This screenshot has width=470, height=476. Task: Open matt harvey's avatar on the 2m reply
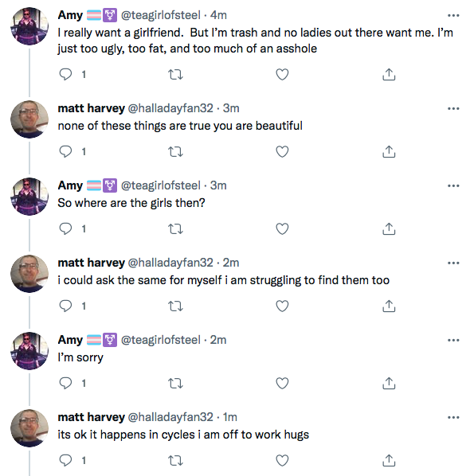coord(29,274)
